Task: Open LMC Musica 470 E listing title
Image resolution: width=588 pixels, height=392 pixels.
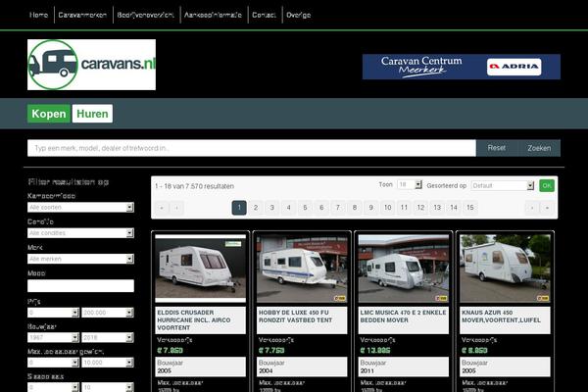Action: click(x=403, y=317)
